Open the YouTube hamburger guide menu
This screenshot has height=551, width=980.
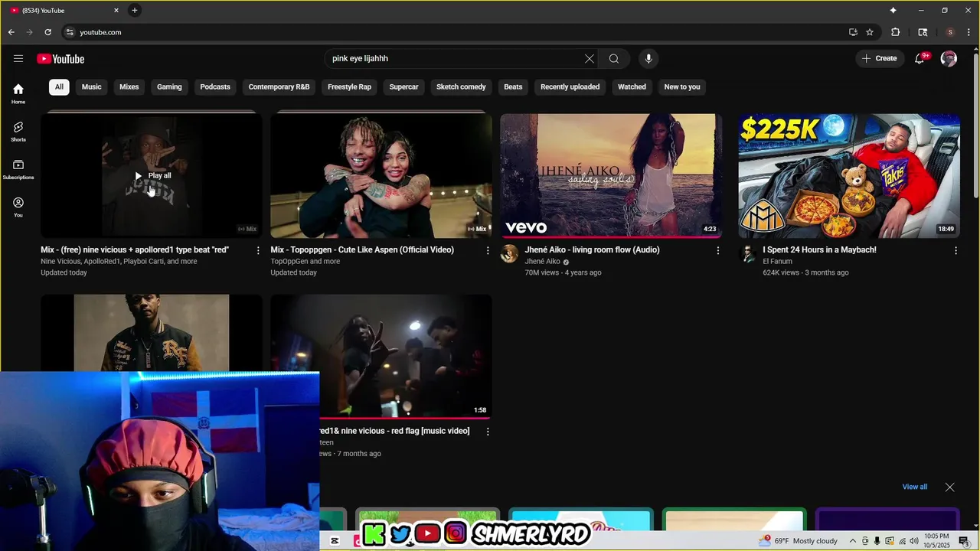pyautogui.click(x=18, y=59)
